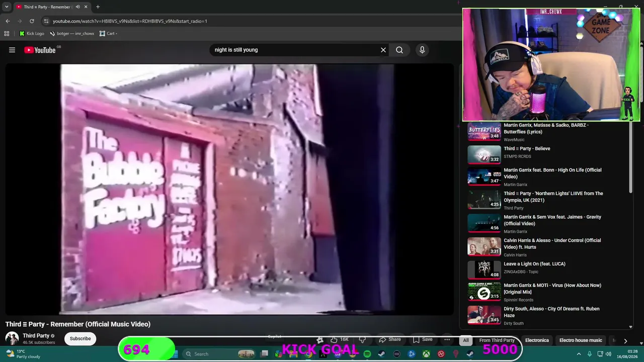Open the more actions three-dot menu
This screenshot has width=644, height=362.
447,339
